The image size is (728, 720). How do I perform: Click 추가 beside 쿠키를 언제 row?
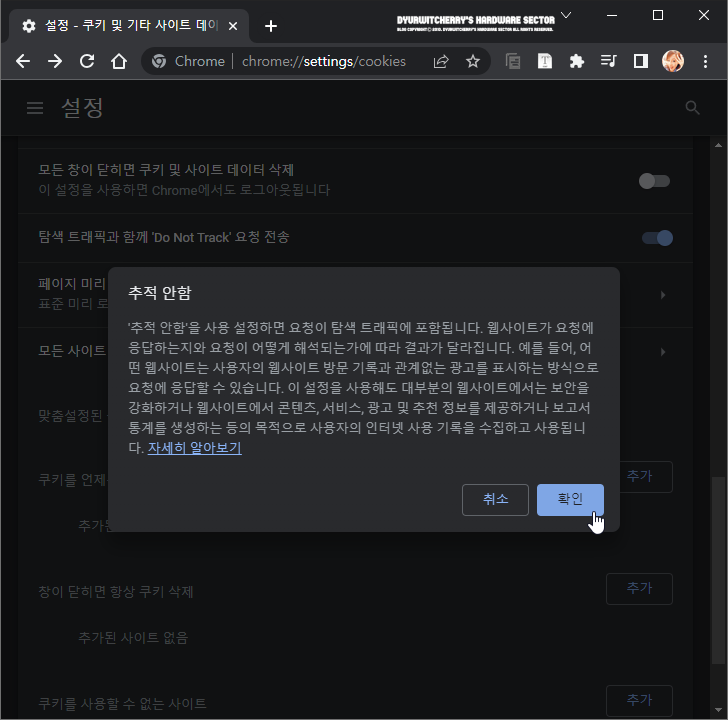tap(646, 476)
